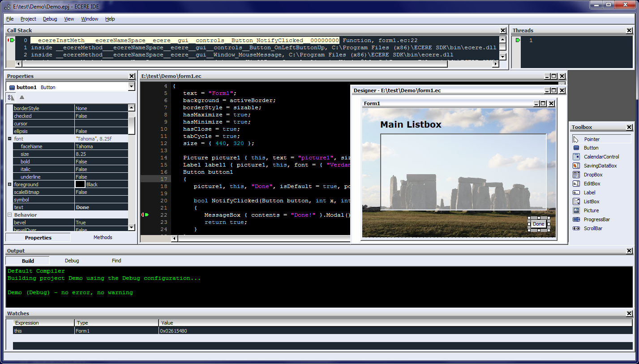Image resolution: width=639 pixels, height=364 pixels.
Task: Choose the ScrollBar control icon
Action: (576, 228)
